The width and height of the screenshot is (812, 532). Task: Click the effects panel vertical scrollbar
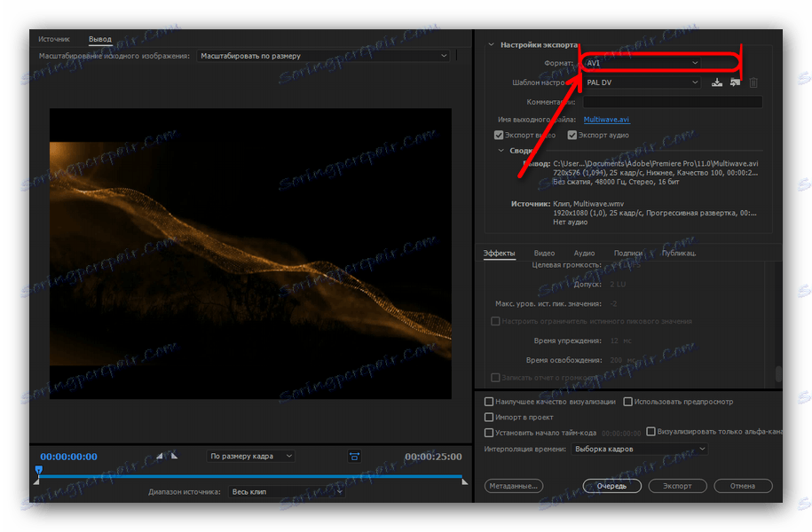tap(777, 373)
